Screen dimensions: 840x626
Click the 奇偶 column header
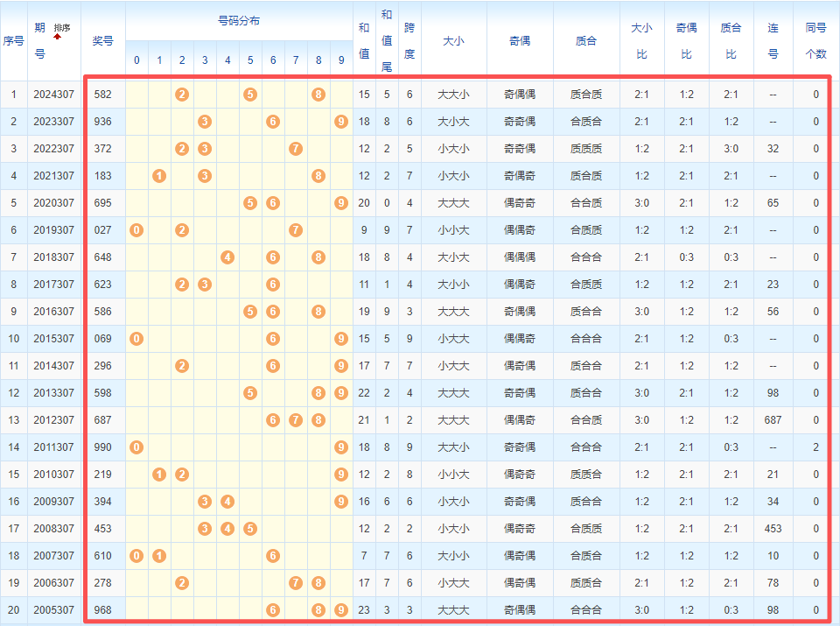point(520,41)
